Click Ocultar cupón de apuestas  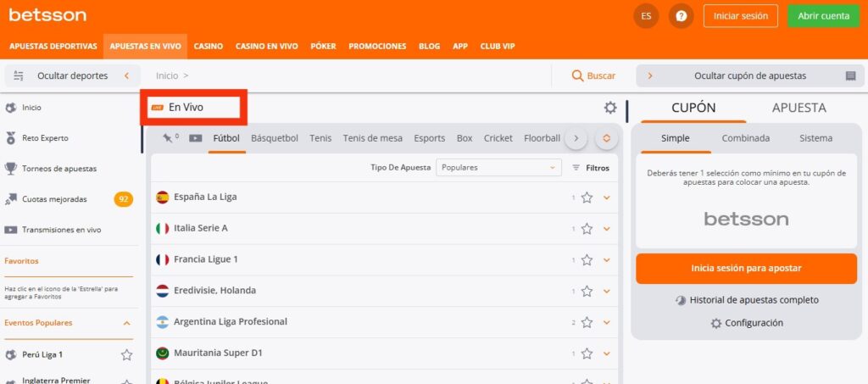750,75
